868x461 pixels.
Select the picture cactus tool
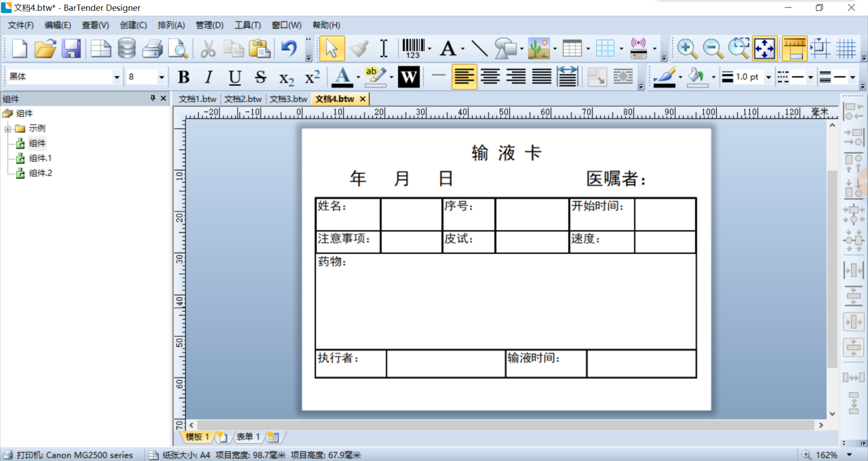pyautogui.click(x=539, y=48)
